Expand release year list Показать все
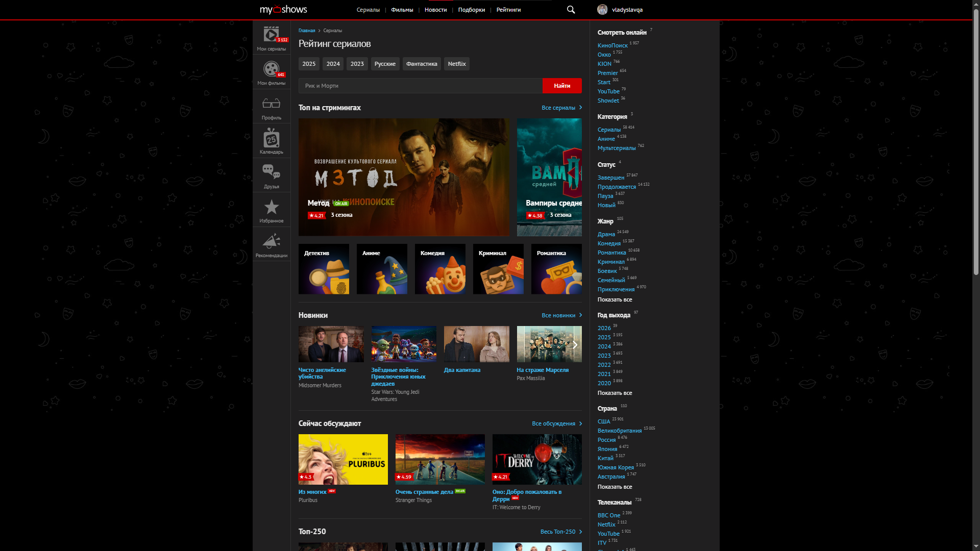 pyautogui.click(x=615, y=393)
